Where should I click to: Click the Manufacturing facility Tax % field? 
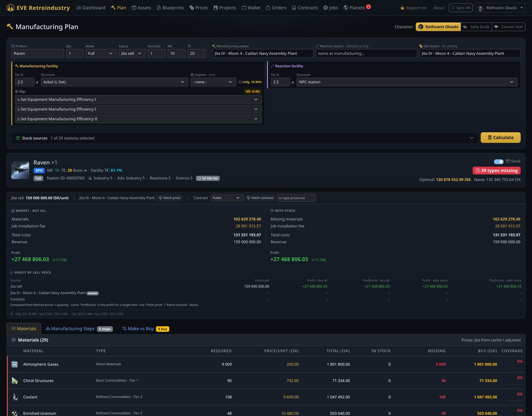click(25, 82)
